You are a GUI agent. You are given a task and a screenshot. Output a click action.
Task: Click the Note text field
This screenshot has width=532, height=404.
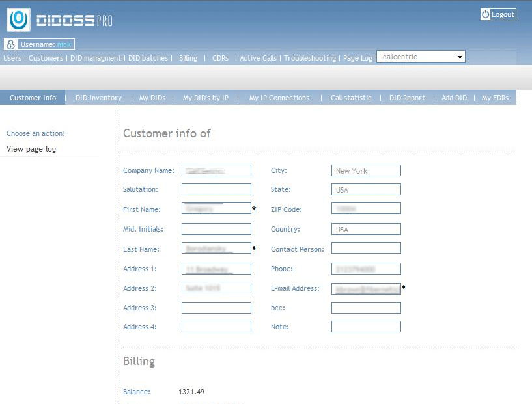tap(366, 327)
